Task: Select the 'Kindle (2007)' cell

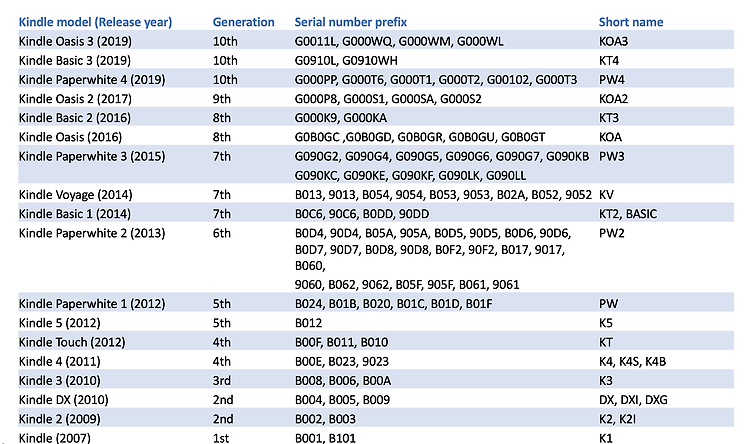Action: 55,438
